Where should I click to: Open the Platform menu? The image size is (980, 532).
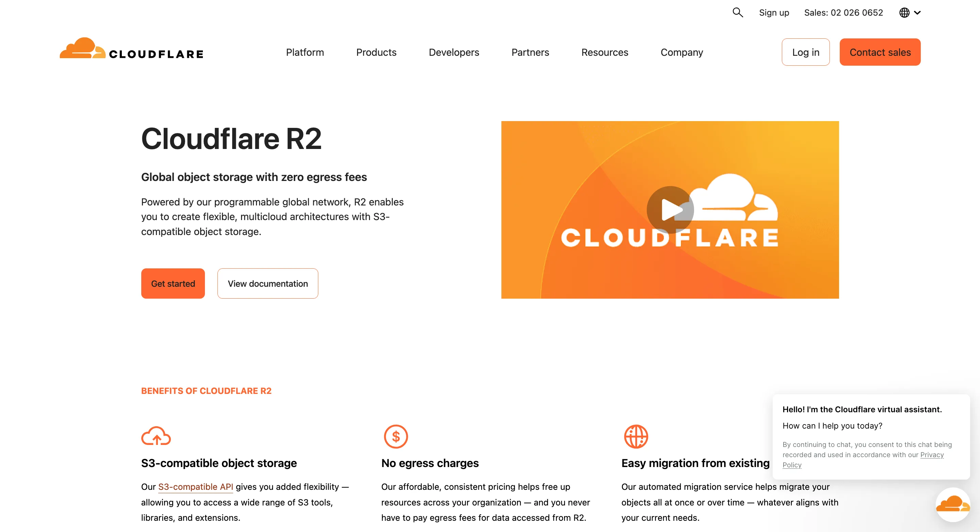[305, 52]
